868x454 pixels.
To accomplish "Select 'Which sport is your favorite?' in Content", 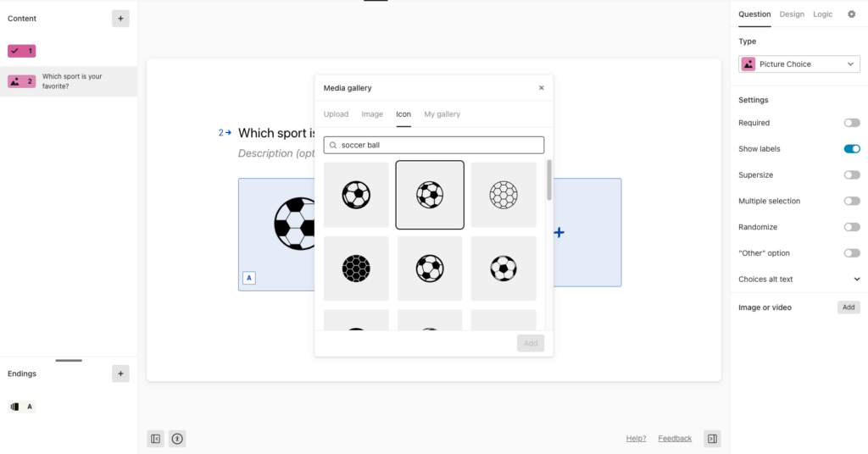I will [x=72, y=81].
